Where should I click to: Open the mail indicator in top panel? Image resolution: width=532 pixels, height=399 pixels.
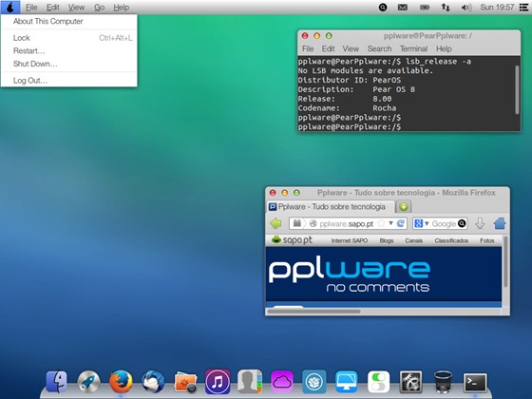pos(403,8)
